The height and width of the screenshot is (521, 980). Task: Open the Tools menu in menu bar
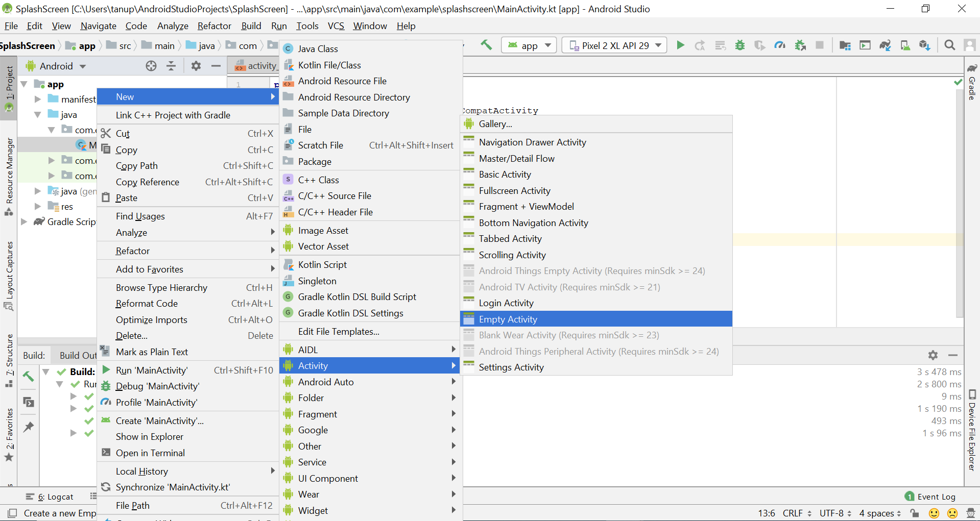(x=307, y=26)
